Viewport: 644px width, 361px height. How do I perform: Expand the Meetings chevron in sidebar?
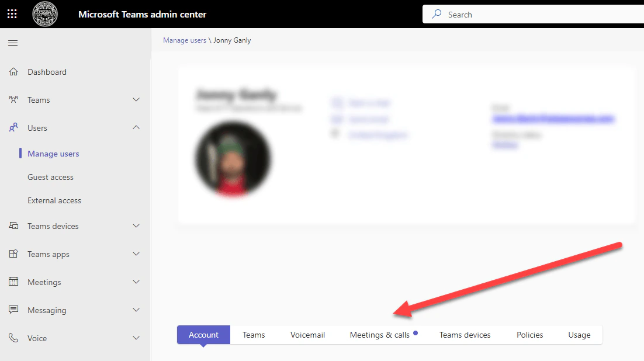(x=136, y=282)
